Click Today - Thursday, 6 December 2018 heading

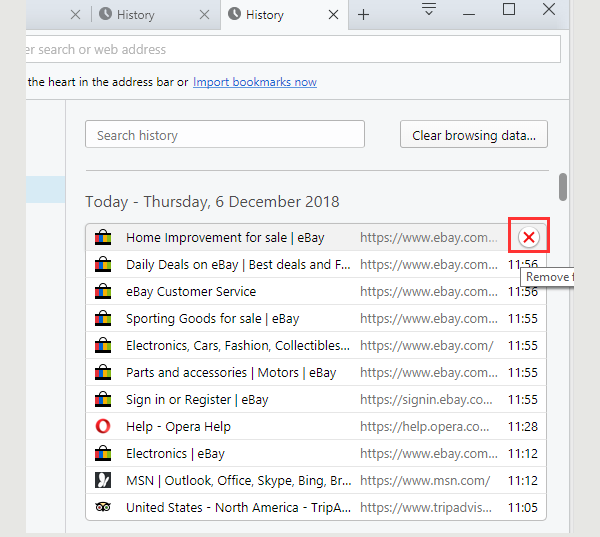pyautogui.click(x=212, y=202)
